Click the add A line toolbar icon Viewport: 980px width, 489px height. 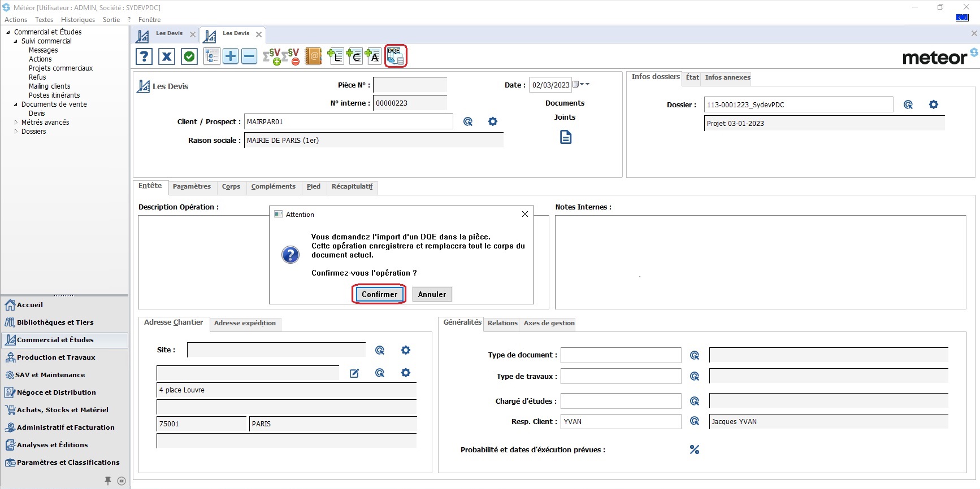[x=373, y=56]
